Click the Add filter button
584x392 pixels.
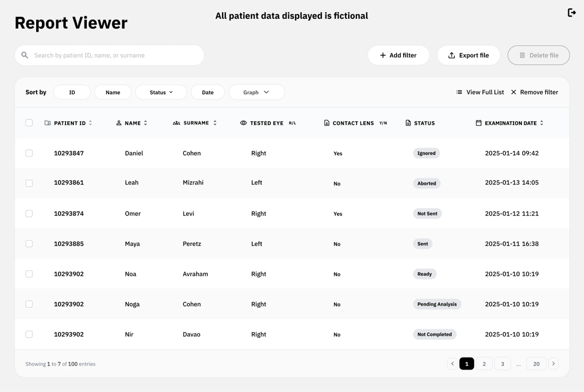[398, 55]
